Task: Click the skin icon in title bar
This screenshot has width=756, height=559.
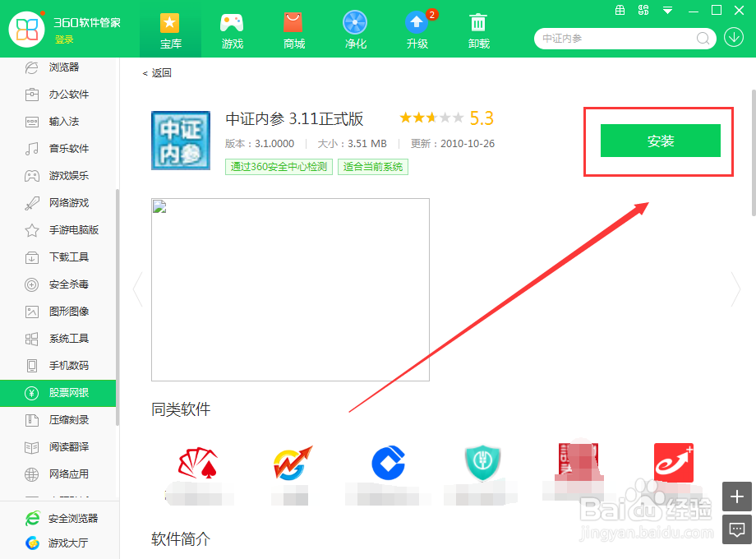Action: click(643, 10)
